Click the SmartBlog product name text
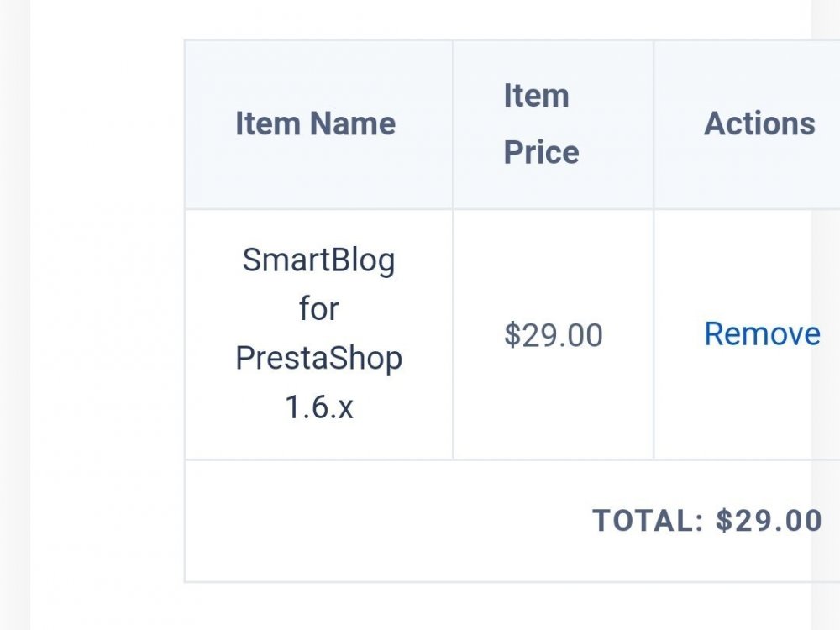Viewport: 840px width, 630px height. point(318,260)
